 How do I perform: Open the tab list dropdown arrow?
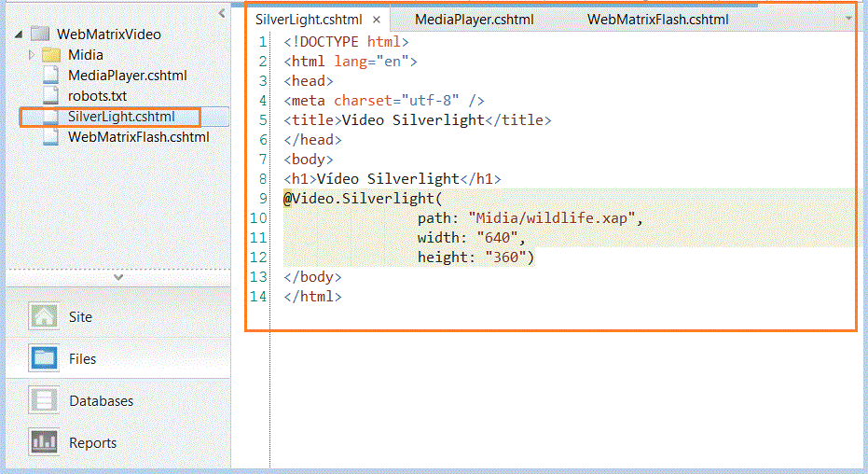[x=848, y=19]
